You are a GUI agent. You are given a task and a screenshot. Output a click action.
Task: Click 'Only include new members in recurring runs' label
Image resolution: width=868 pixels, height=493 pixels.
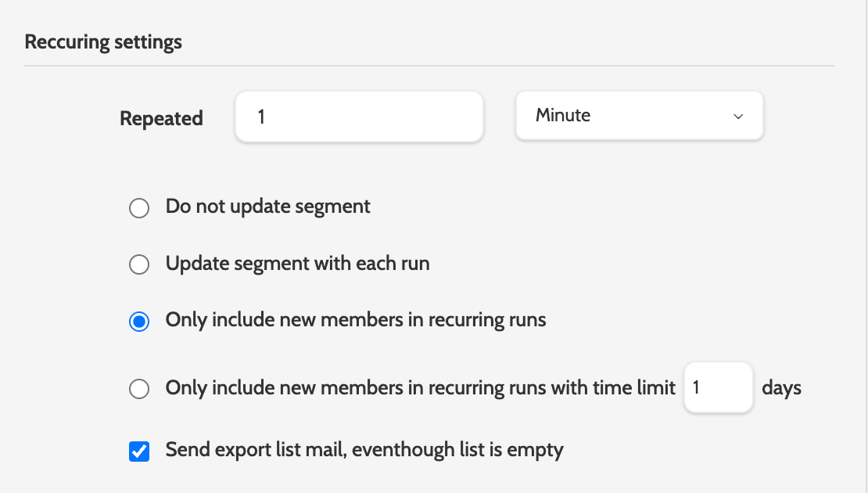pos(355,320)
